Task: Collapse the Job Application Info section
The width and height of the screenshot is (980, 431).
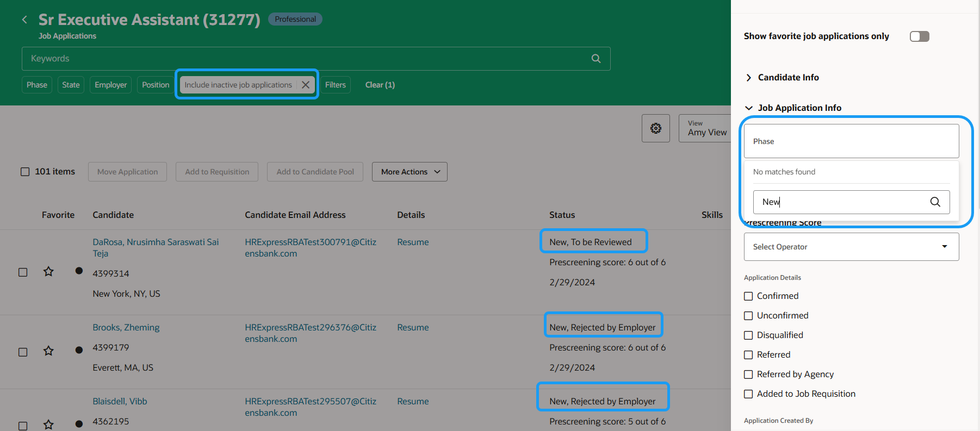Action: (749, 108)
